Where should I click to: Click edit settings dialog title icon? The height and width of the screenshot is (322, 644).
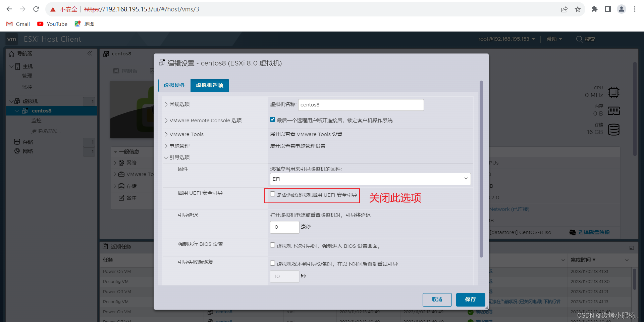point(162,63)
